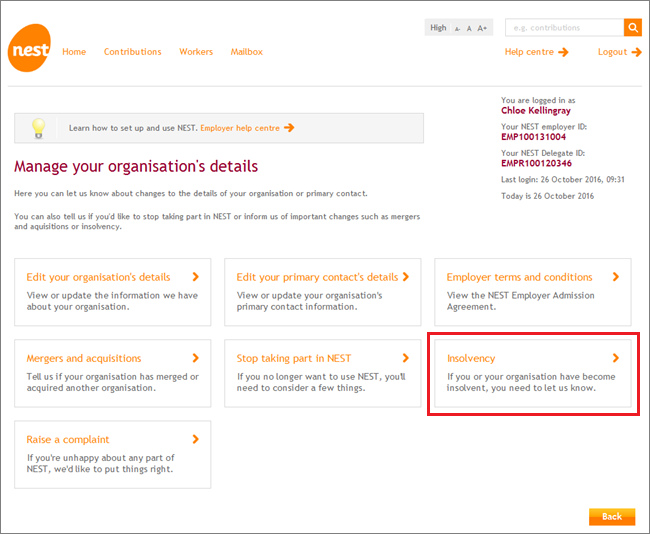Click the arrow icon beside Logout
The width and height of the screenshot is (650, 534).
coord(636,52)
